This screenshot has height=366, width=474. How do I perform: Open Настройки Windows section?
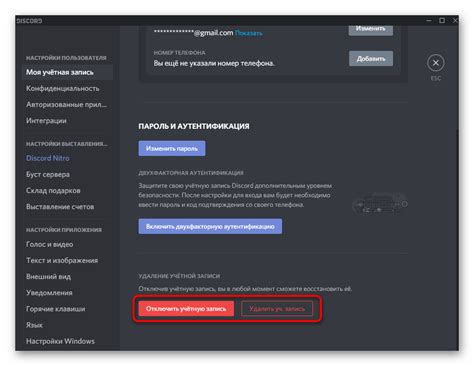[60, 341]
